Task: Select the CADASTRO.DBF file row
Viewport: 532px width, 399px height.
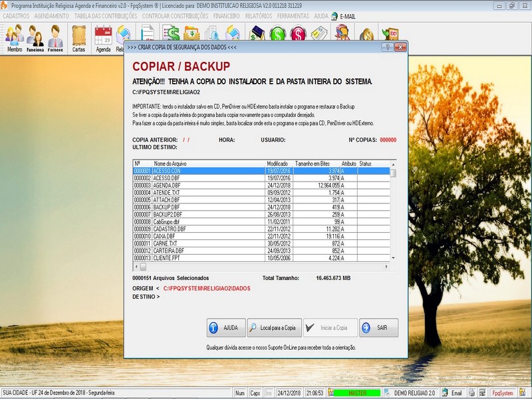Action: click(x=261, y=229)
